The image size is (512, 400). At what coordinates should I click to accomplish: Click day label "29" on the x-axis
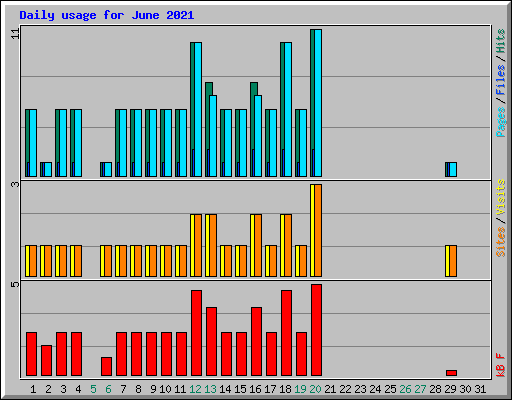click(450, 389)
